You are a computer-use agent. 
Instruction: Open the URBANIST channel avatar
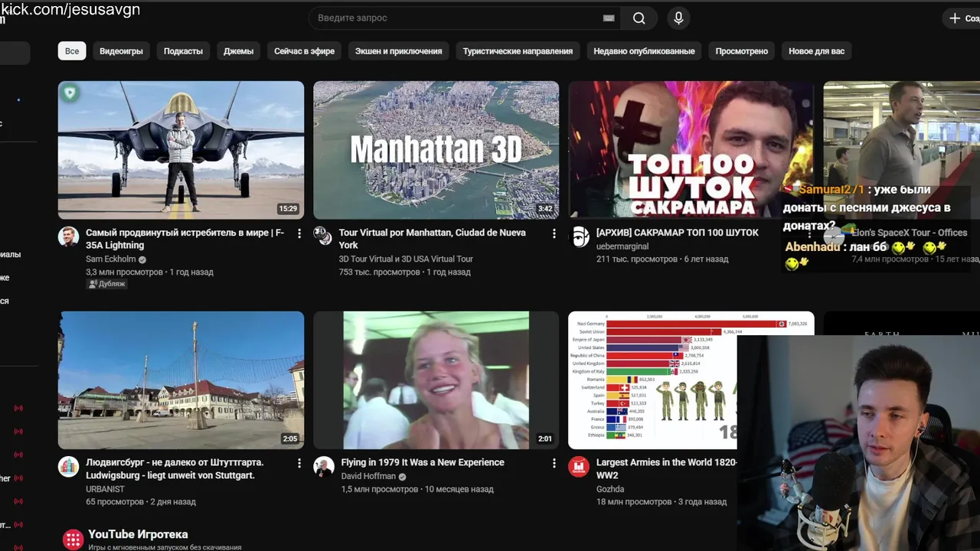click(69, 466)
